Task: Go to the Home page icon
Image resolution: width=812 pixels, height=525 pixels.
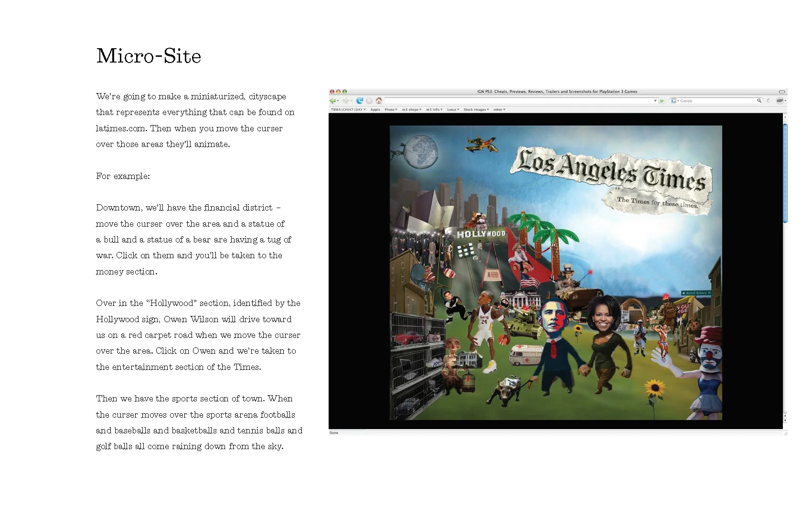Action: point(379,101)
